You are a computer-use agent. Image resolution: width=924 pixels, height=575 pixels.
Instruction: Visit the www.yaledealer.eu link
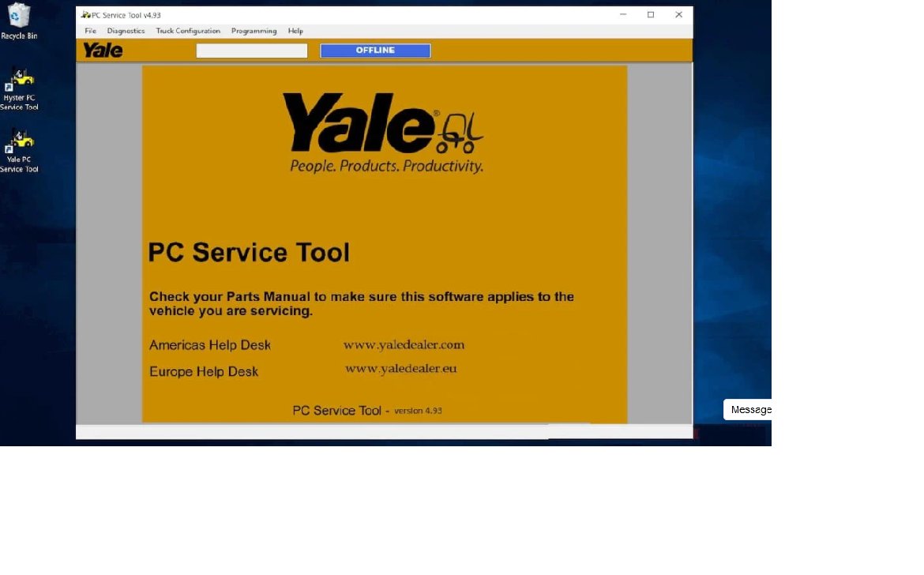click(x=401, y=368)
